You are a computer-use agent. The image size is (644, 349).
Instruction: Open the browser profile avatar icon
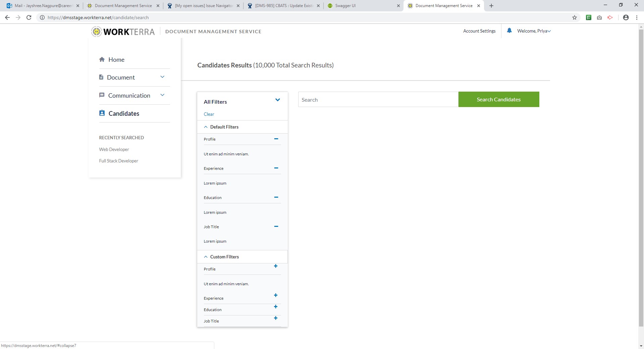click(626, 17)
